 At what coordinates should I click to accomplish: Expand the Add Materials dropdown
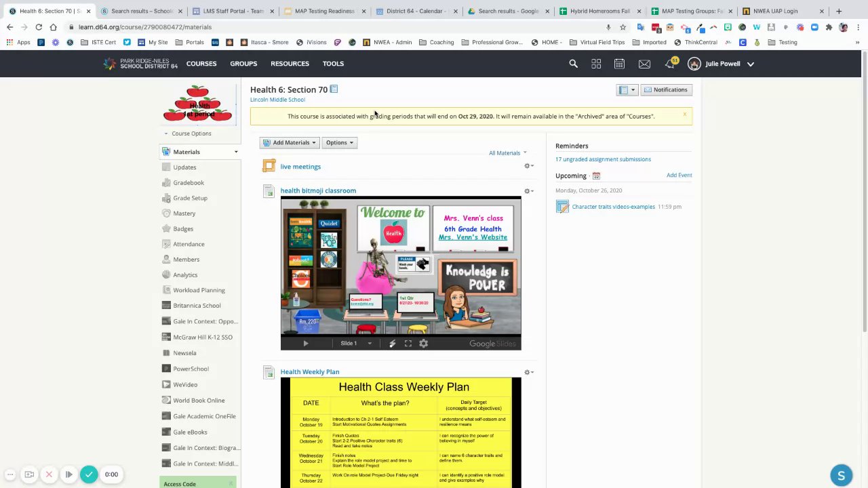tap(290, 142)
